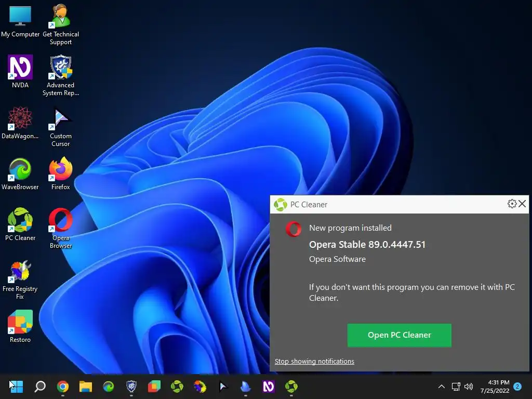Select Advanced System Repair desktop icon

coord(60,76)
